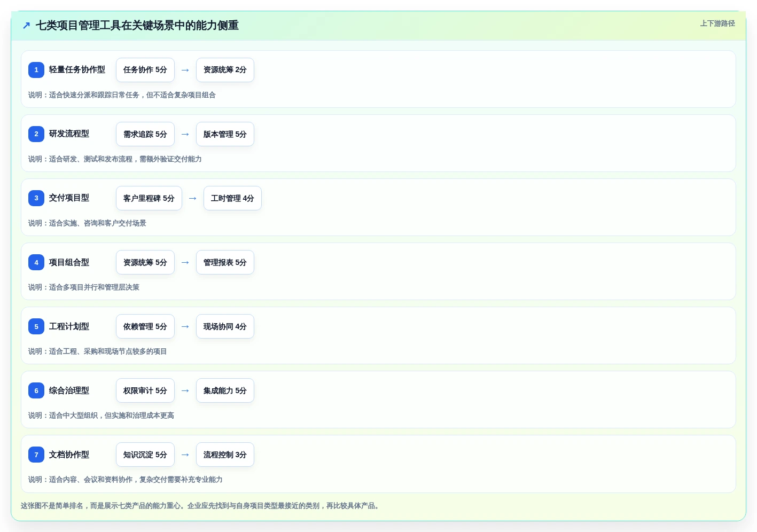Select the 权限审计 5分 chip
757x532 pixels.
(145, 390)
